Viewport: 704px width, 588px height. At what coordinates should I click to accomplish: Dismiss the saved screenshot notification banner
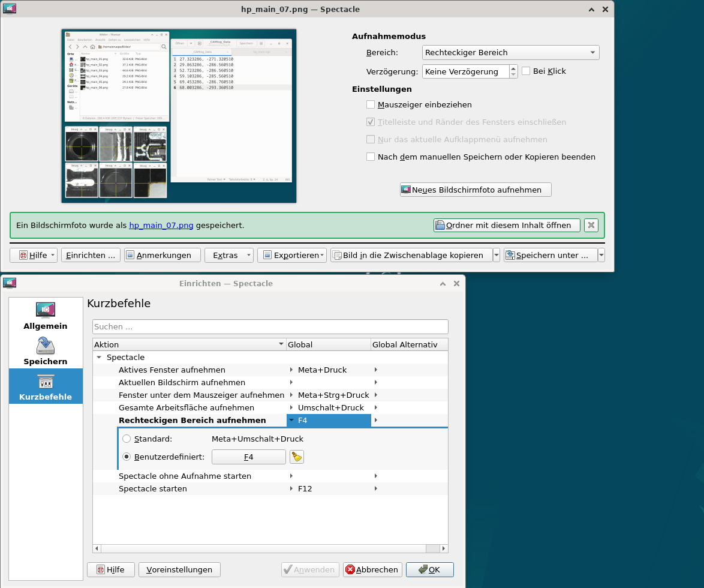(591, 225)
